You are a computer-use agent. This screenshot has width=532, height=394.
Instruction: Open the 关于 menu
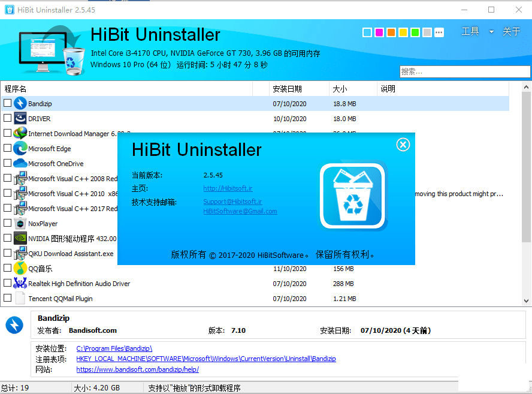511,32
